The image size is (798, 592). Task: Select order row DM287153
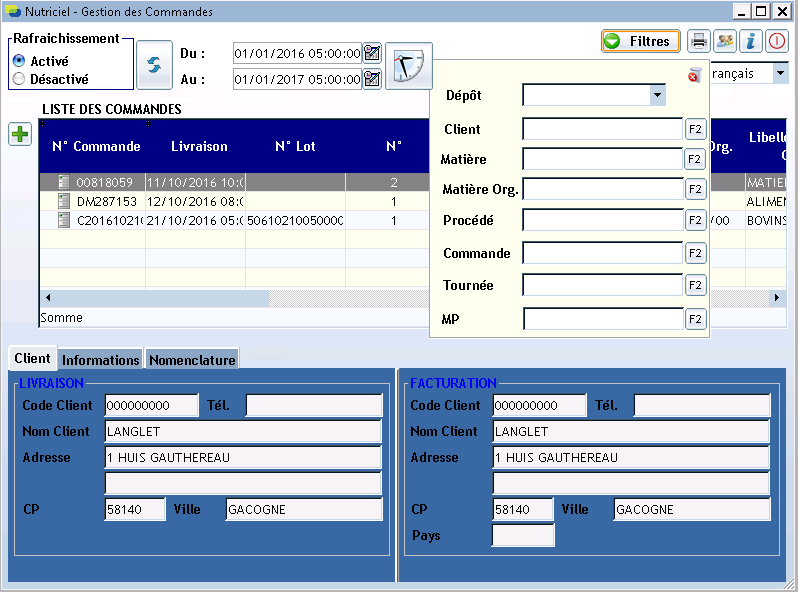108,201
